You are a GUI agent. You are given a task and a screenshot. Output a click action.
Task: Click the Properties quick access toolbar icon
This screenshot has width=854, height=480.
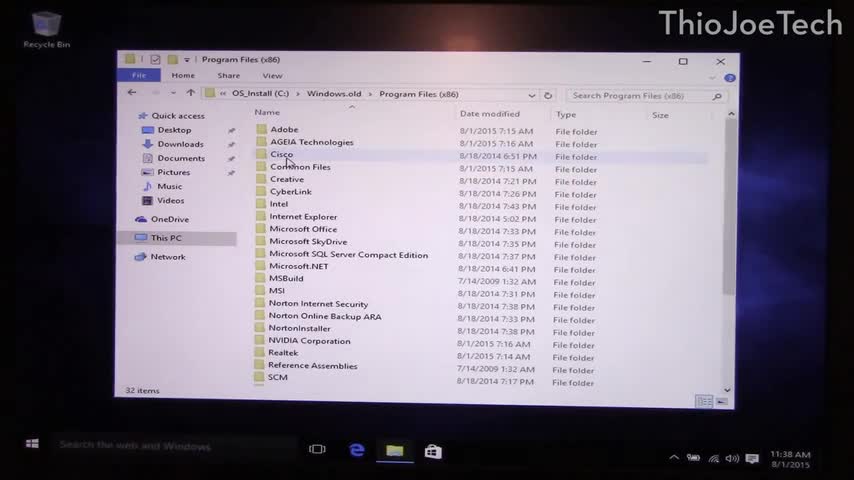[x=155, y=59]
